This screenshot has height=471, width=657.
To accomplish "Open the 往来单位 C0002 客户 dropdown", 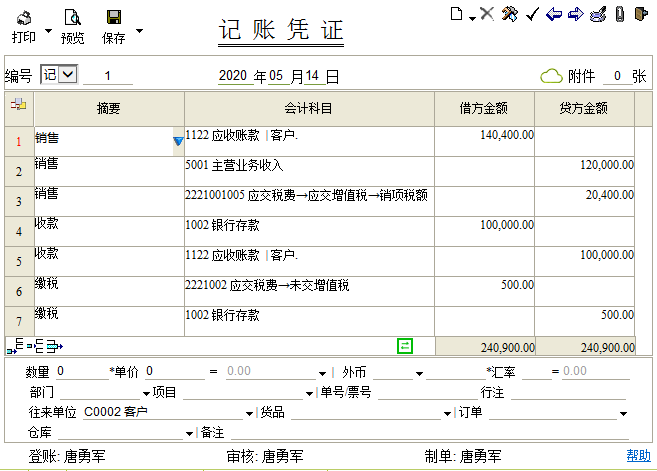I will [x=249, y=414].
